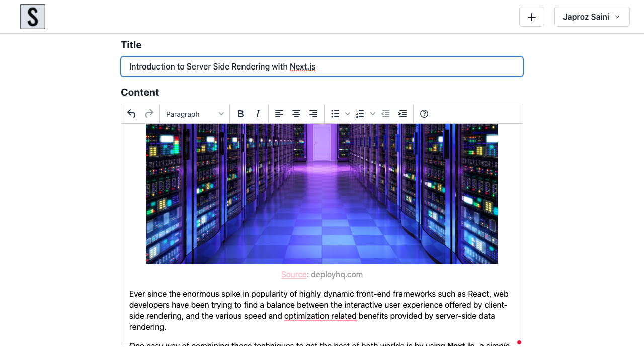Click the Title section label
This screenshot has width=644, height=347.
[x=131, y=45]
